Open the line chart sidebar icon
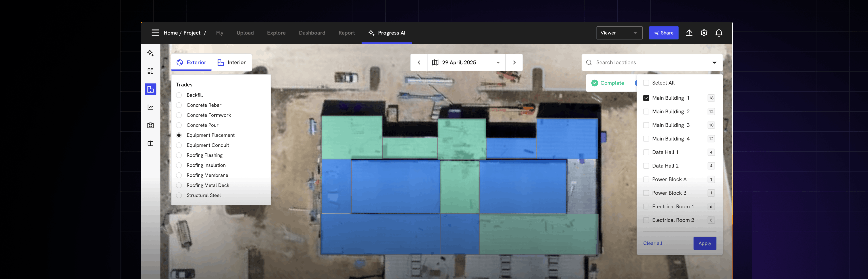The image size is (868, 279). [x=151, y=107]
